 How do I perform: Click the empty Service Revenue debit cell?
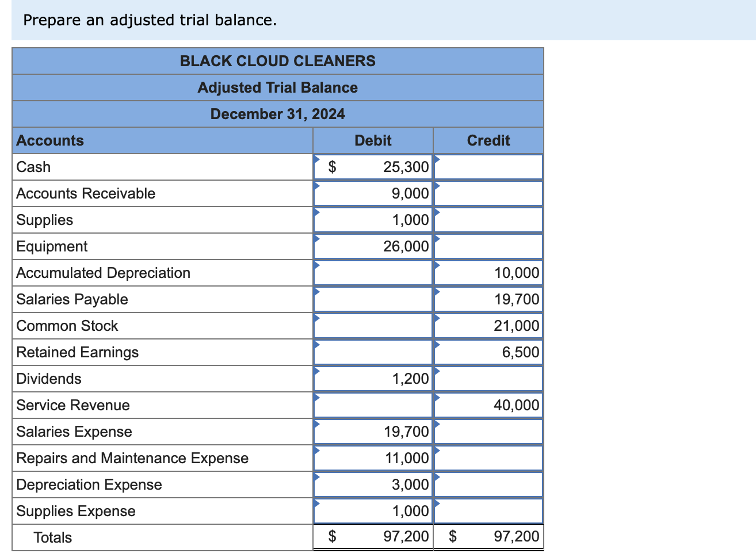(x=373, y=405)
